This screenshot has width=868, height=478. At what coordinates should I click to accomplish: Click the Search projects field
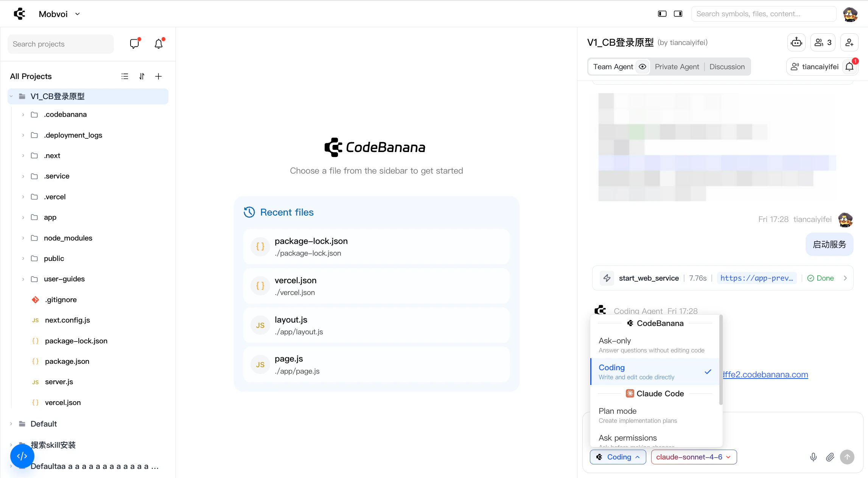[61, 44]
